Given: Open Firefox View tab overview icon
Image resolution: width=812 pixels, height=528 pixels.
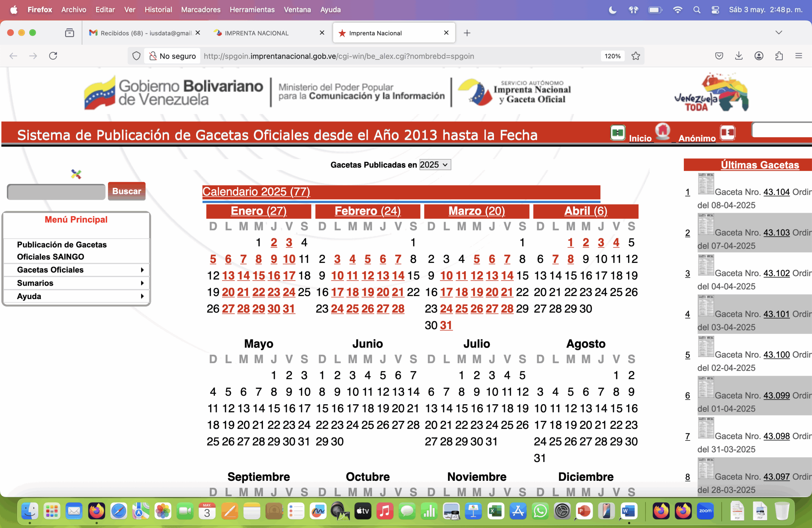Looking at the screenshot, I should (69, 33).
